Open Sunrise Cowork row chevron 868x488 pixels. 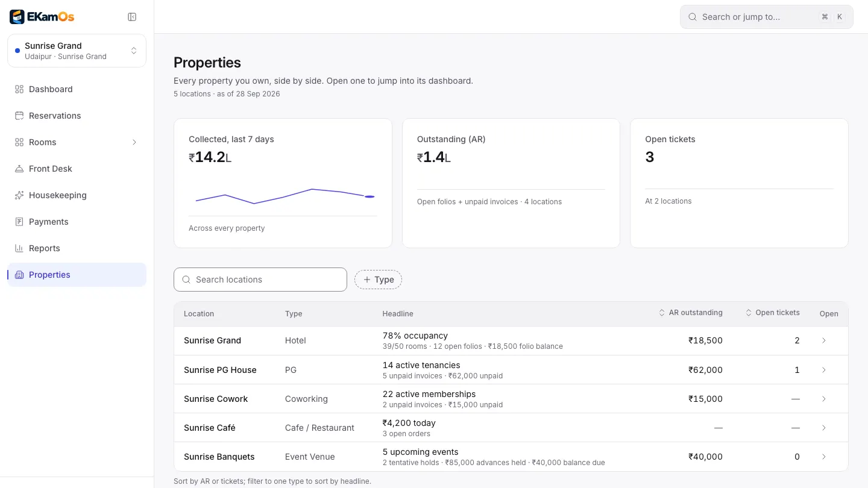click(x=824, y=399)
